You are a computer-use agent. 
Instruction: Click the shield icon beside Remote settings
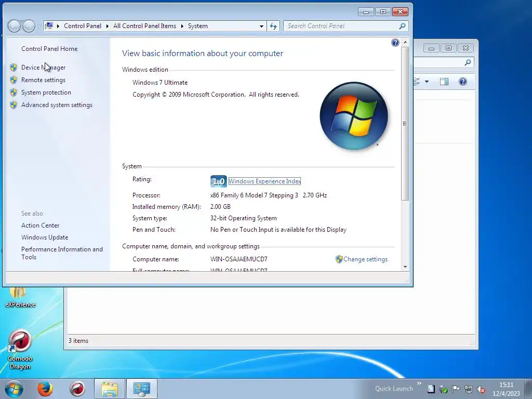14,80
